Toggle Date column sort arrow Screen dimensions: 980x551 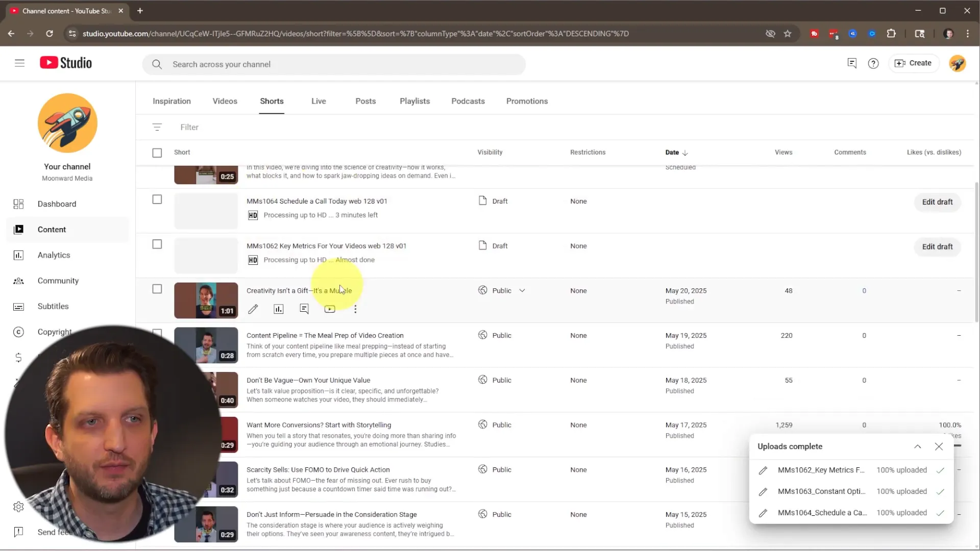click(x=685, y=153)
